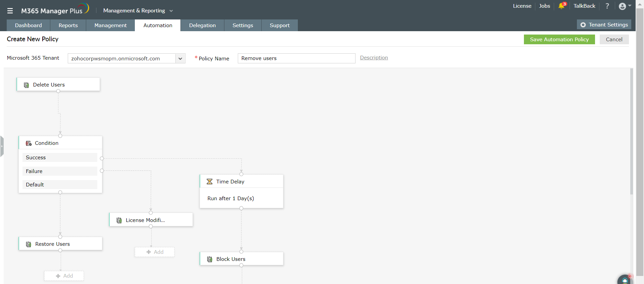Open the hamburger navigation menu

[x=10, y=11]
